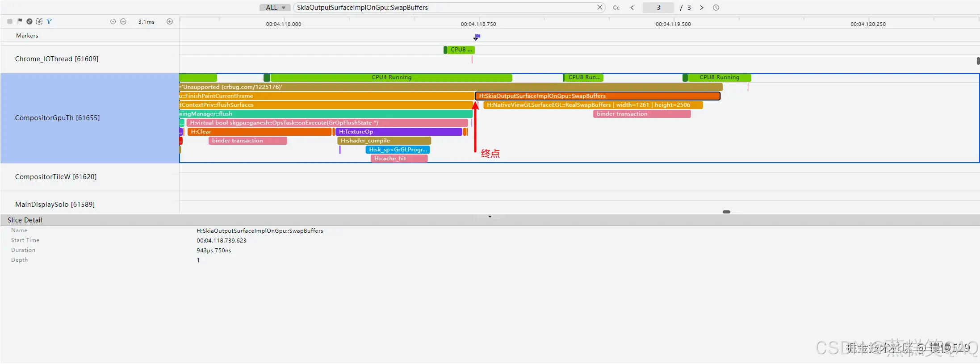
Task: Go to the previous search result
Action: 632,8
